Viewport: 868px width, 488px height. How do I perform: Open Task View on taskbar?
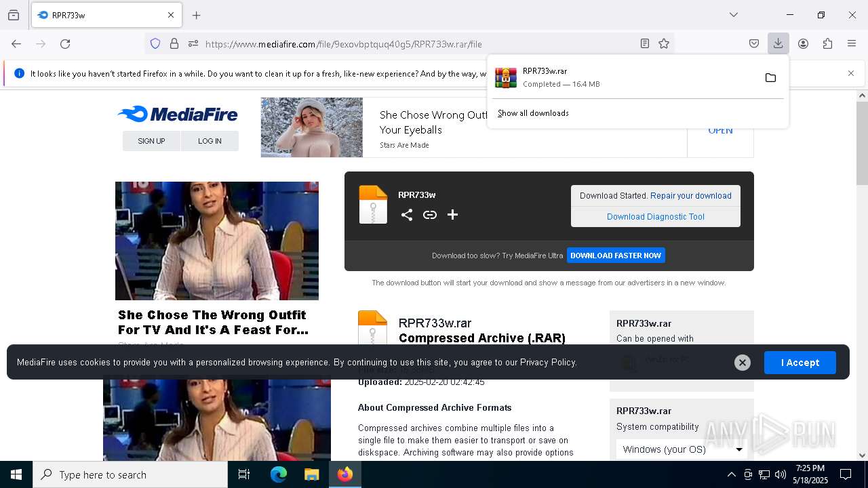pos(244,474)
